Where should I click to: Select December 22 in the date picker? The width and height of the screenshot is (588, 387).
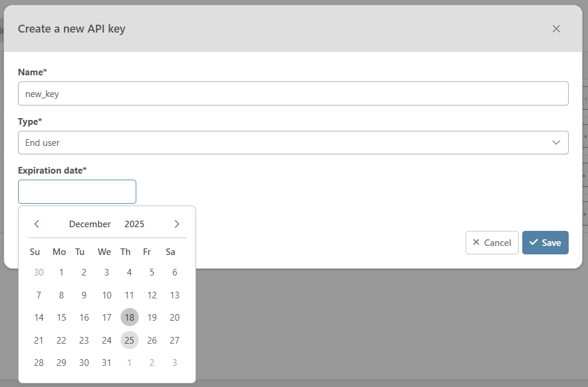pyautogui.click(x=62, y=340)
